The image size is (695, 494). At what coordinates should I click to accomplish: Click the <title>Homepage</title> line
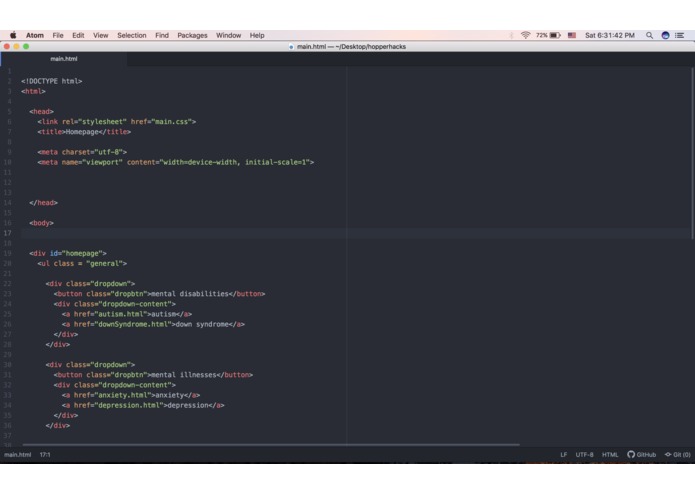click(x=84, y=132)
